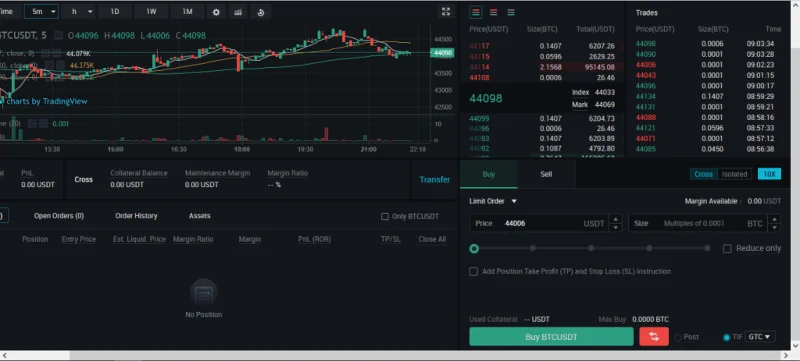
Task: Click the circular replay icon in chart toolbar
Action: tap(261, 12)
